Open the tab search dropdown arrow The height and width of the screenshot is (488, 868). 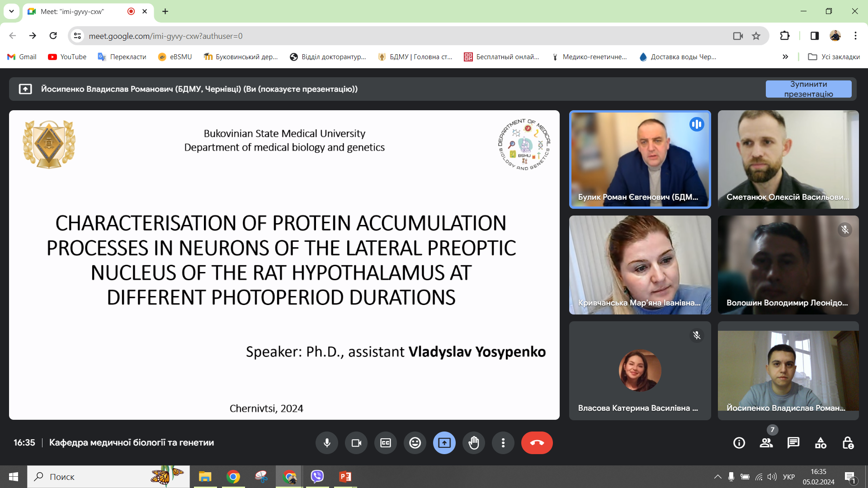coord(11,11)
